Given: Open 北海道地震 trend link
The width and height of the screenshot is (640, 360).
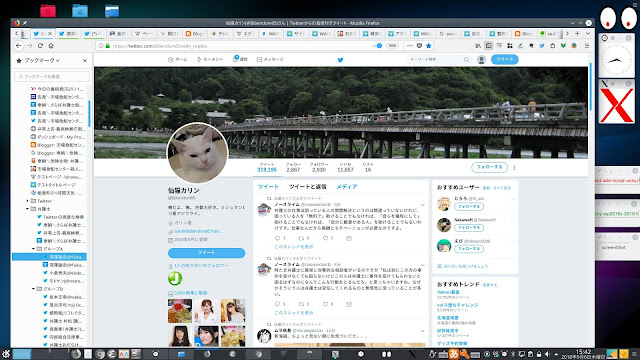Looking at the screenshot, I should (448, 318).
